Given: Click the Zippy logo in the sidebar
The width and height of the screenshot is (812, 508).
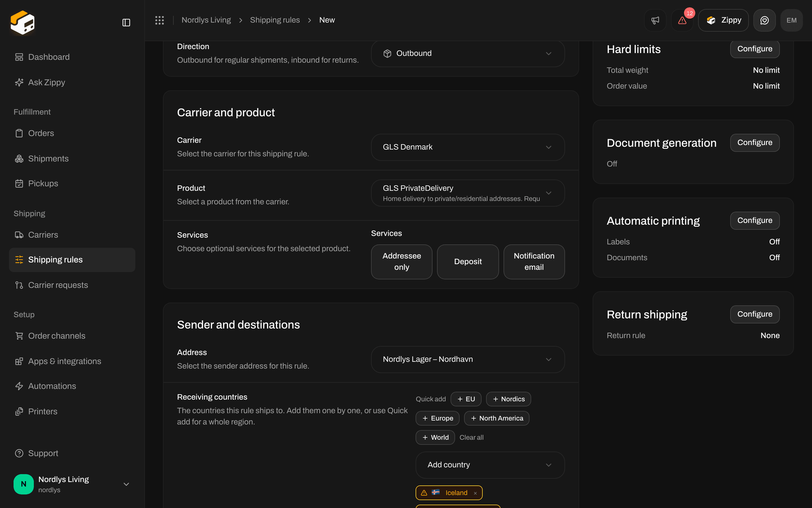Looking at the screenshot, I should coord(23,23).
